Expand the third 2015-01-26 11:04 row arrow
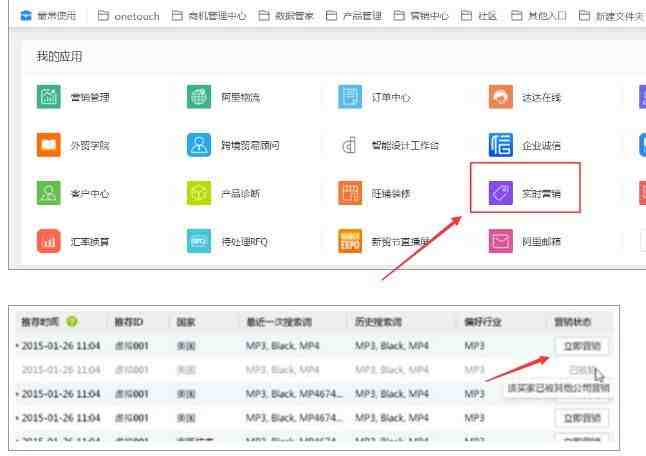The image size is (646, 456). (17, 394)
